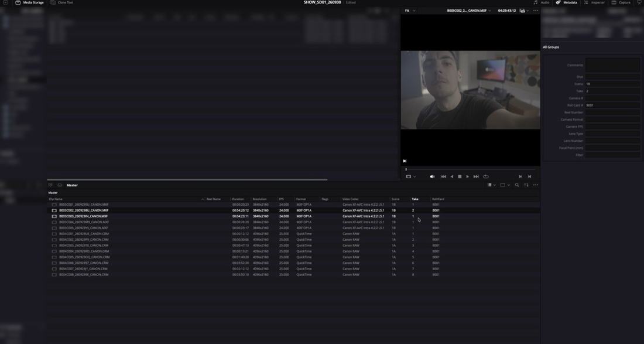Select the Master bin breadcrumb
Viewport: 644px width, 344px height.
click(53, 193)
